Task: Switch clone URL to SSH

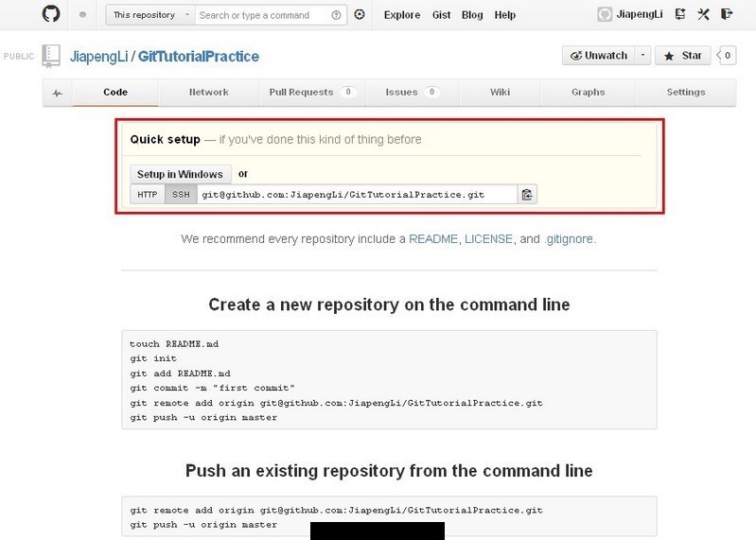Action: coord(181,195)
